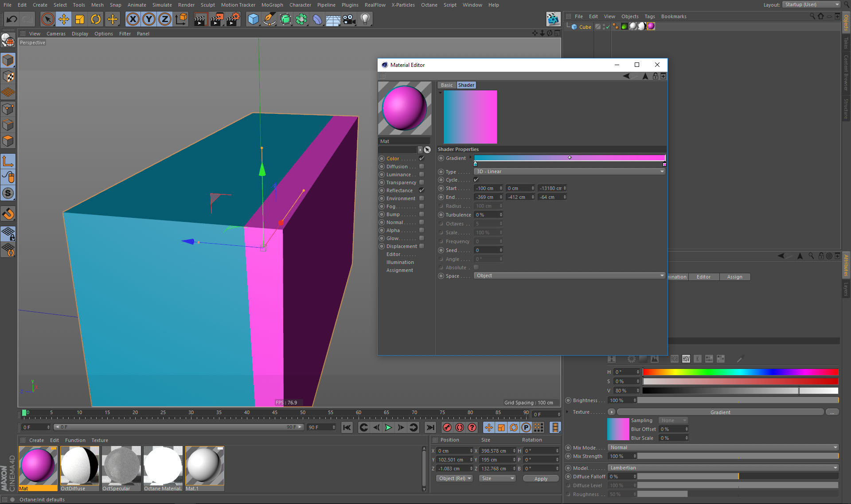The image size is (851, 504).
Task: Click the Apply button in coordinates panel
Action: coord(540,479)
